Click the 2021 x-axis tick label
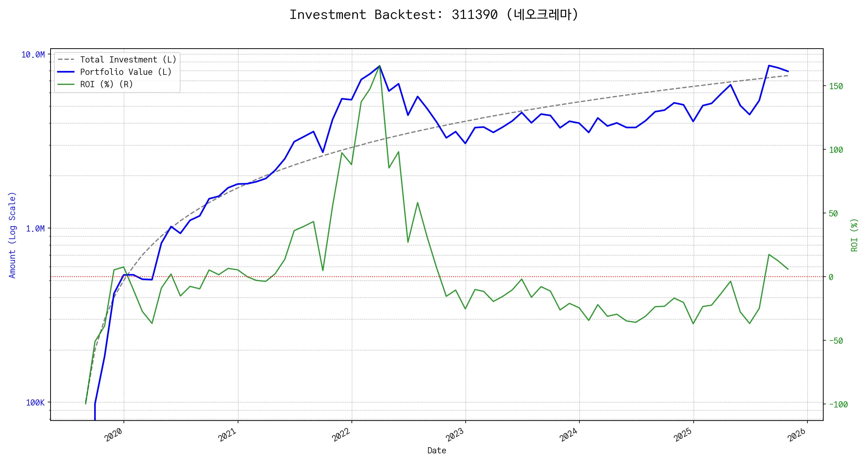Image resolution: width=868 pixels, height=463 pixels. coord(227,434)
